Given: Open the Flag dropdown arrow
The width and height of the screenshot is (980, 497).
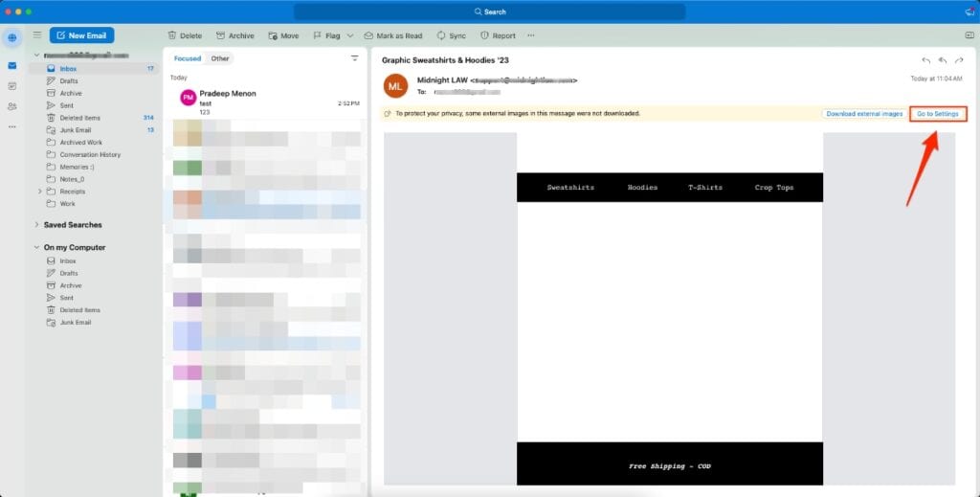Looking at the screenshot, I should pyautogui.click(x=350, y=35).
